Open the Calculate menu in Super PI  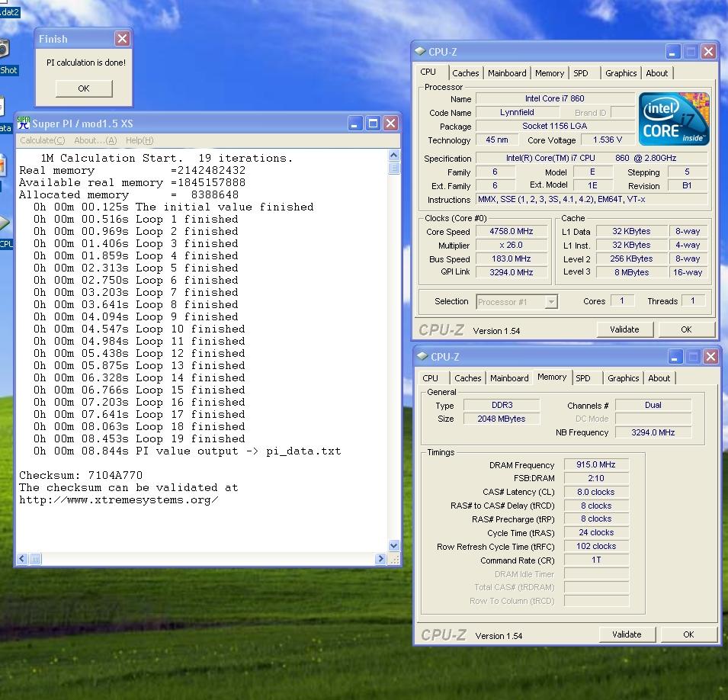42,140
